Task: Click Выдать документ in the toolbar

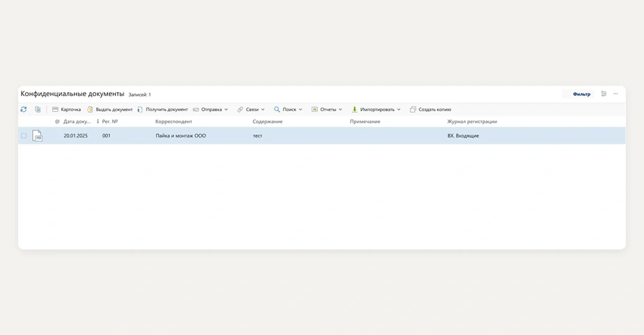Action: [110, 109]
